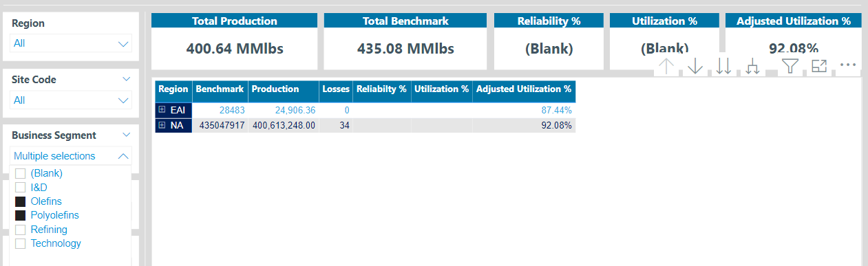Uncheck the Polyolefins business segment option
This screenshot has width=868, height=266.
20,215
